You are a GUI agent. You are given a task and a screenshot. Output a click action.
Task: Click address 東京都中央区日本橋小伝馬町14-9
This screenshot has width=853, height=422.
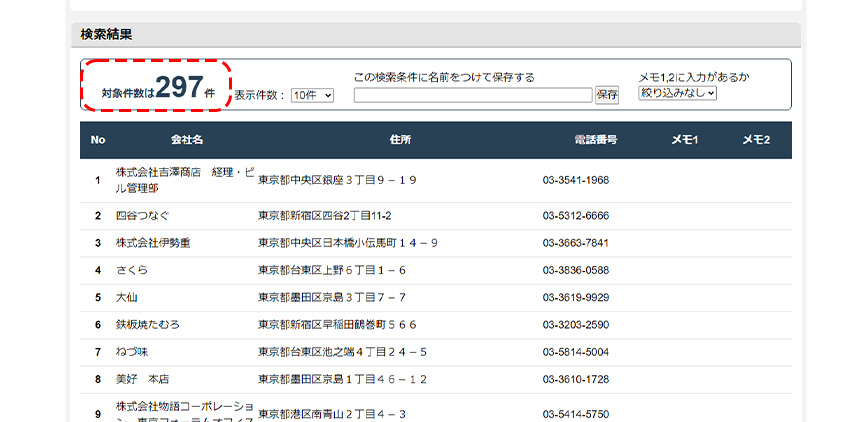[x=348, y=243]
